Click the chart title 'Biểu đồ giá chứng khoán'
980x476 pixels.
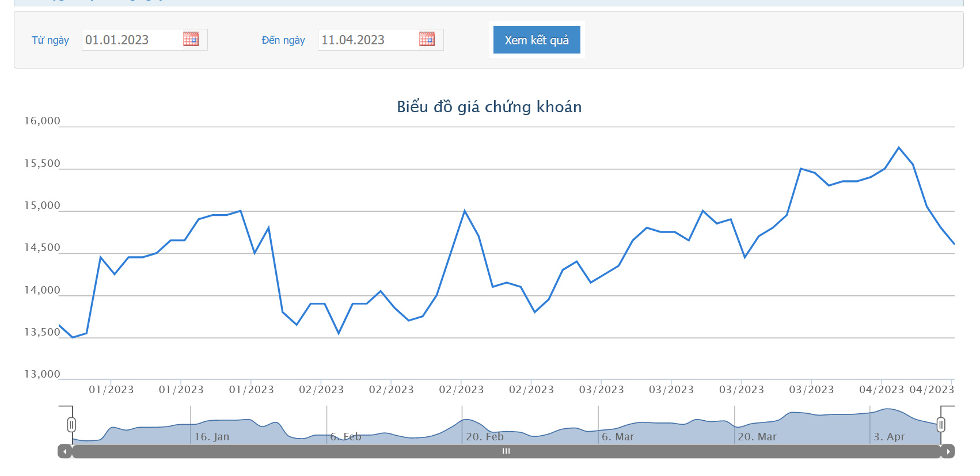point(489,107)
